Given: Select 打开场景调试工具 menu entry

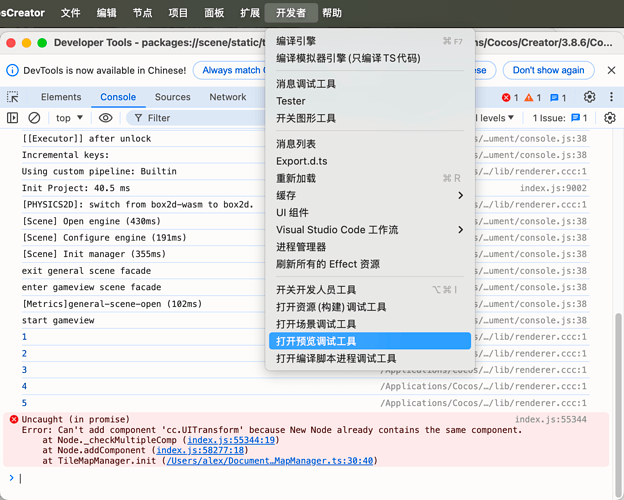Looking at the screenshot, I should (370, 324).
